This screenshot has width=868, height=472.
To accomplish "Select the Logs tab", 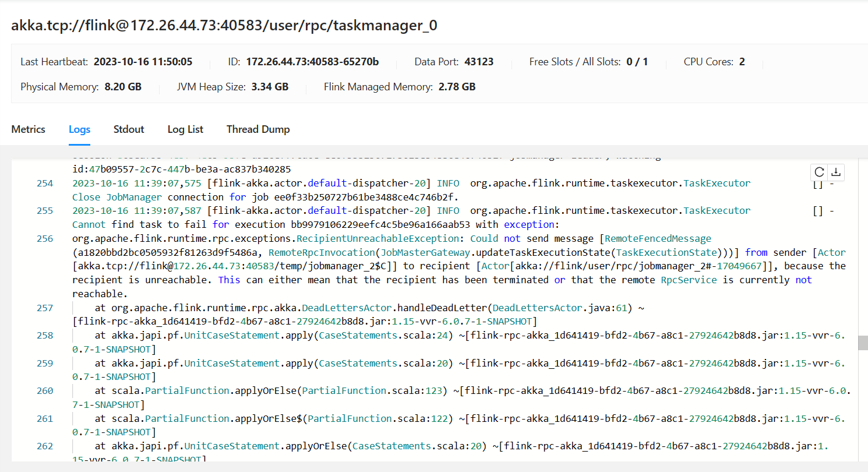I will pyautogui.click(x=79, y=129).
